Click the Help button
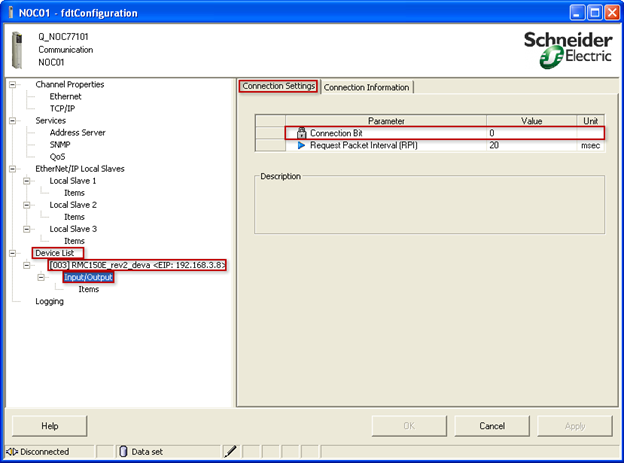Image resolution: width=624 pixels, height=463 pixels. pyautogui.click(x=50, y=426)
